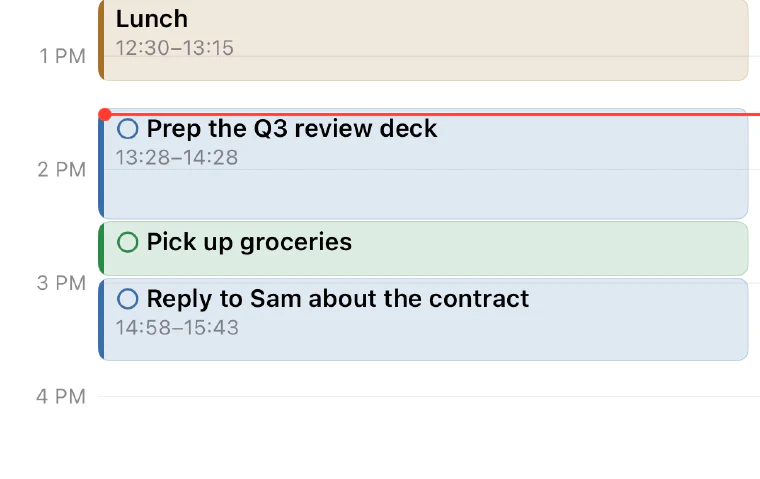Click the 13:28–14:28 time range text
This screenshot has width=760, height=479.
click(177, 158)
